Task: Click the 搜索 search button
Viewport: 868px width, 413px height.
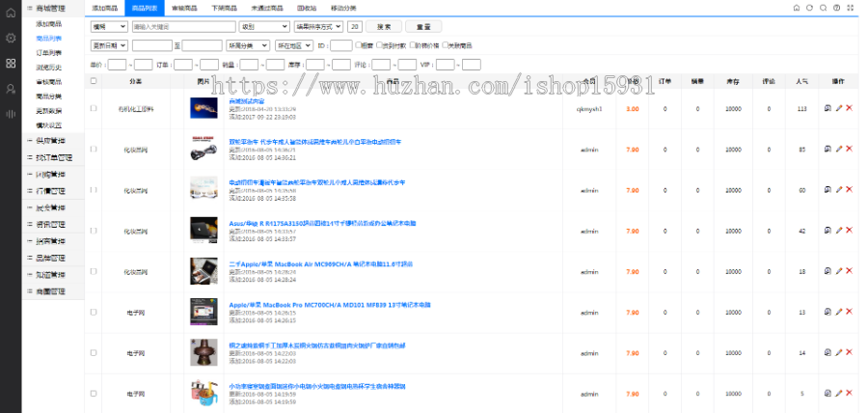Action: pyautogui.click(x=384, y=27)
